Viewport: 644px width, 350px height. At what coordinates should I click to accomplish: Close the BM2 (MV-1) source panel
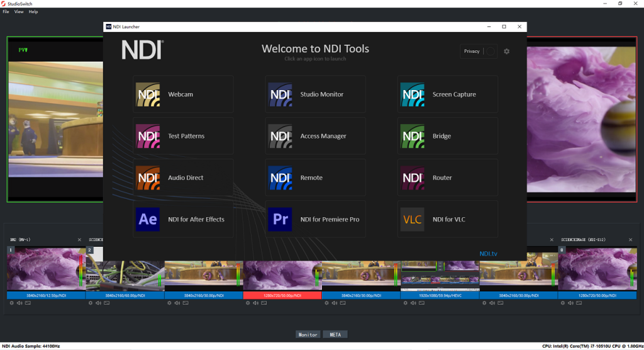point(79,240)
